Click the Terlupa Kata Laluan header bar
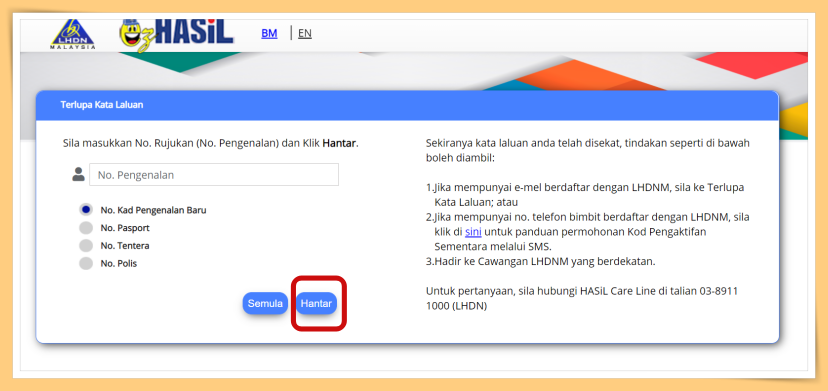The image size is (828, 391). click(407, 105)
